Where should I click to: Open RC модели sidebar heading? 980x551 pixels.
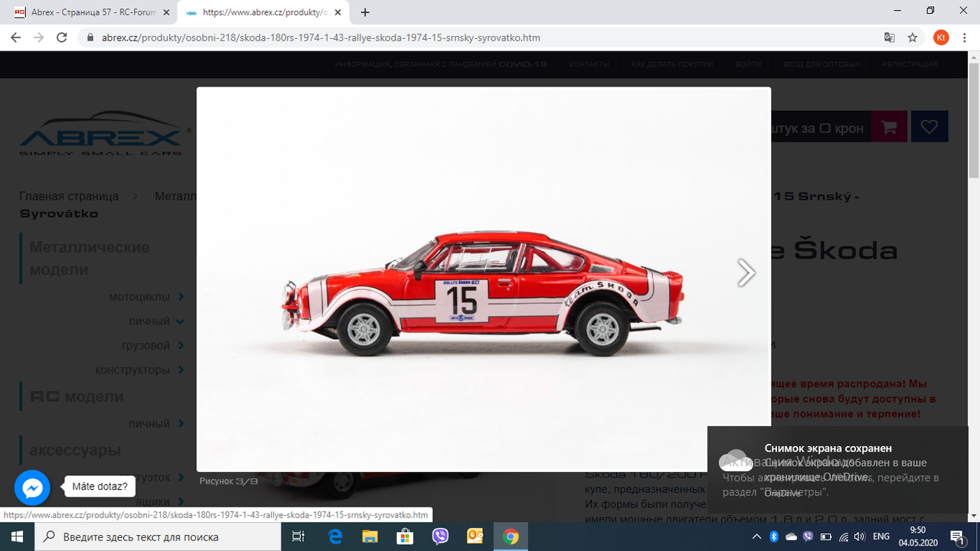tap(77, 396)
